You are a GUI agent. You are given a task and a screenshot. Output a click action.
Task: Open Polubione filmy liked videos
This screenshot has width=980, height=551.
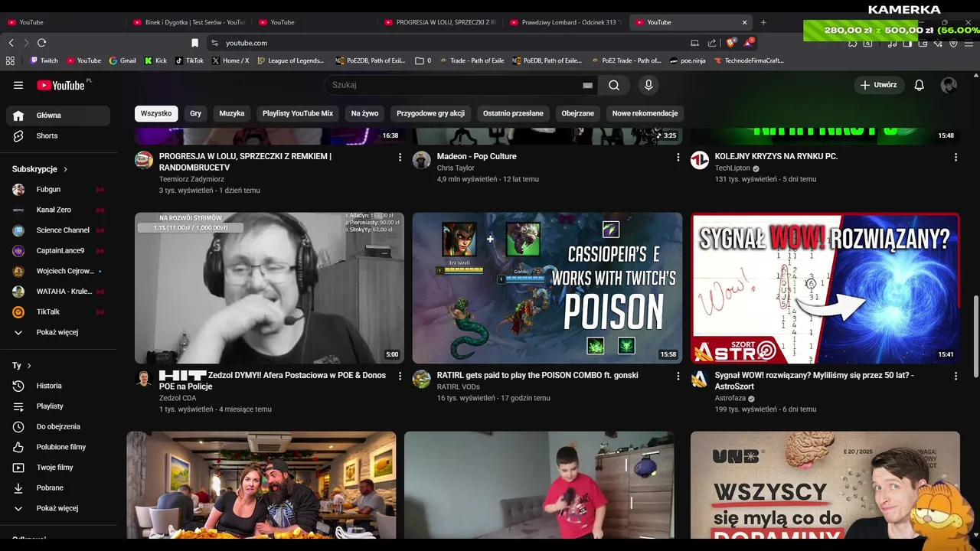[59, 447]
